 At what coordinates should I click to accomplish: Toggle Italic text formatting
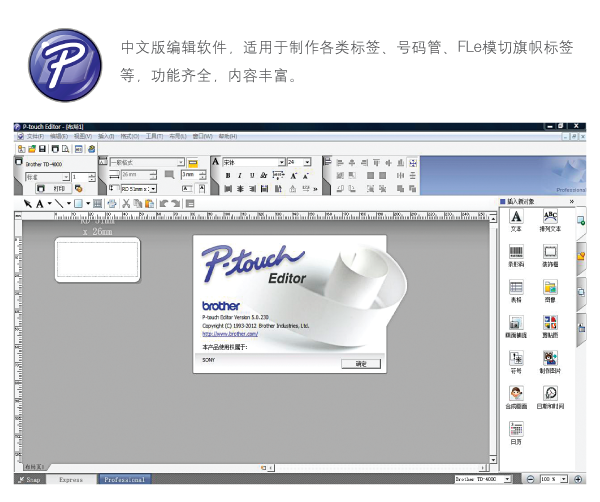click(240, 176)
